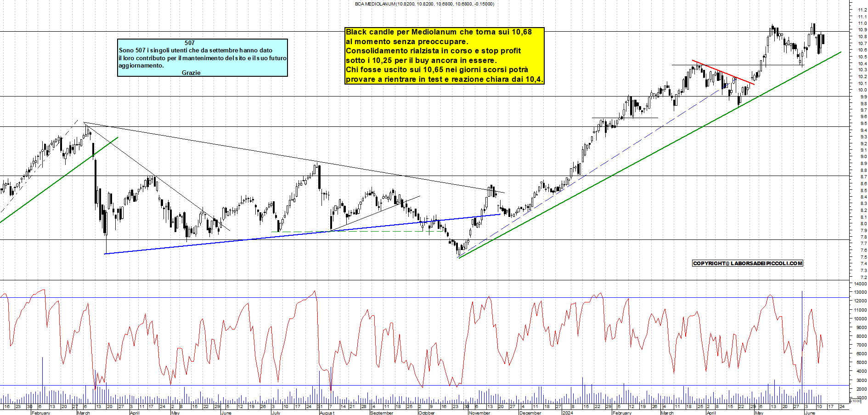The width and height of the screenshot is (868, 415).
Task: Click 'Chi fosse uscito sui 10,65 nei giorni scorsi potrà'
Action: (x=437, y=69)
